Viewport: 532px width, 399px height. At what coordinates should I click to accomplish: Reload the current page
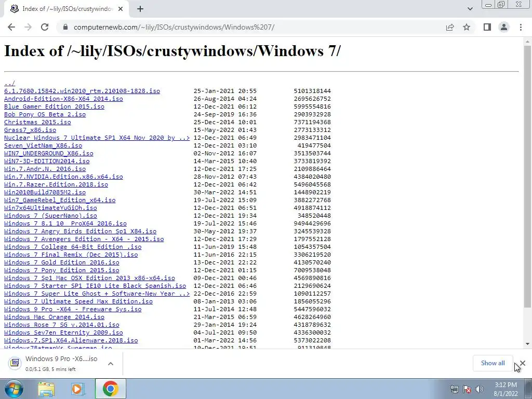[45, 27]
